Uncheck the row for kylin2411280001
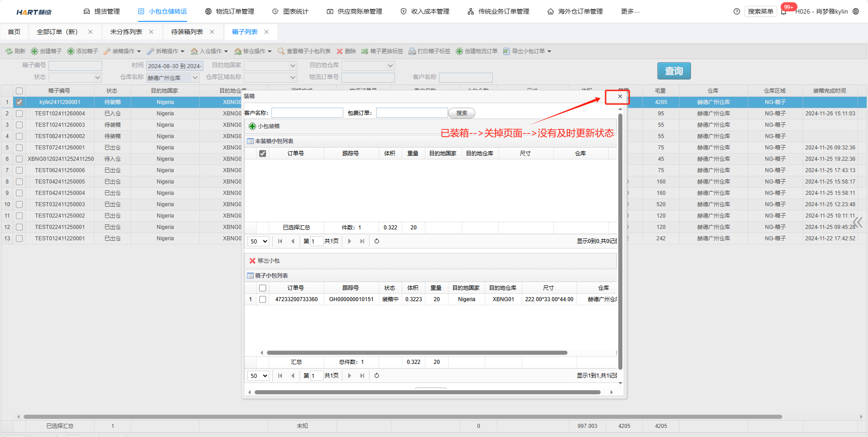The image size is (868, 437). [x=19, y=102]
